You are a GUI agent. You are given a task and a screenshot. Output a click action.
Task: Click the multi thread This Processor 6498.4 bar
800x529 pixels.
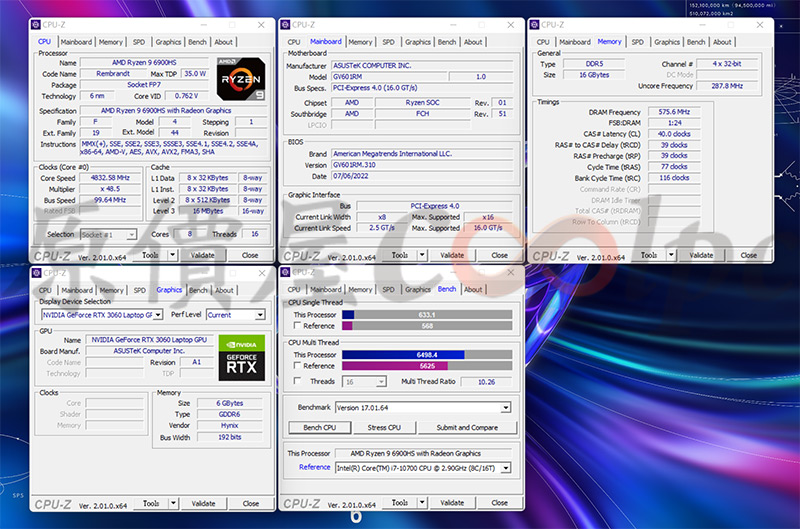(427, 355)
